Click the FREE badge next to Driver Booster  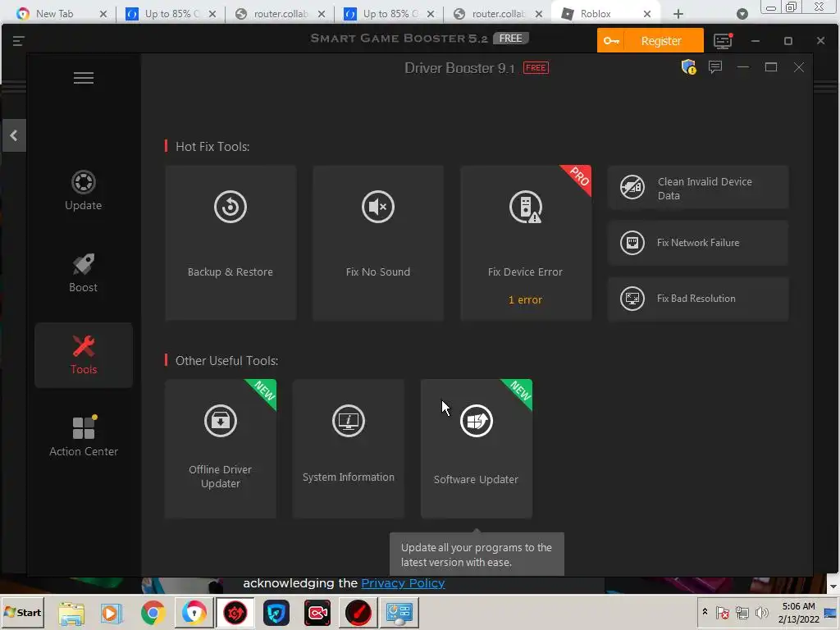tap(536, 68)
